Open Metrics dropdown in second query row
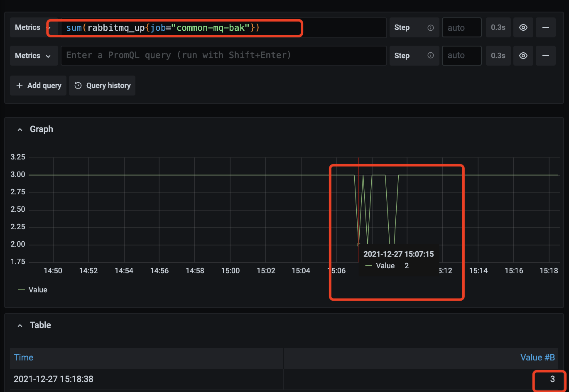The width and height of the screenshot is (569, 392). [33, 56]
